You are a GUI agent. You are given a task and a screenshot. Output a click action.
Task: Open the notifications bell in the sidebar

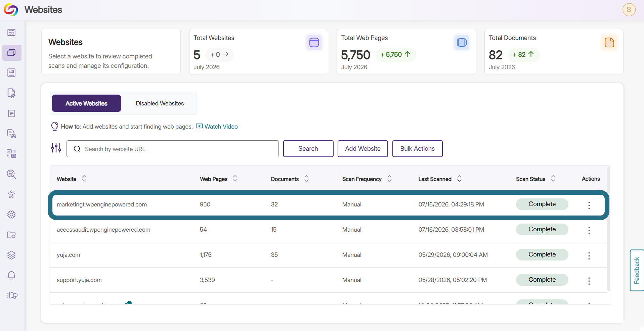pyautogui.click(x=11, y=275)
